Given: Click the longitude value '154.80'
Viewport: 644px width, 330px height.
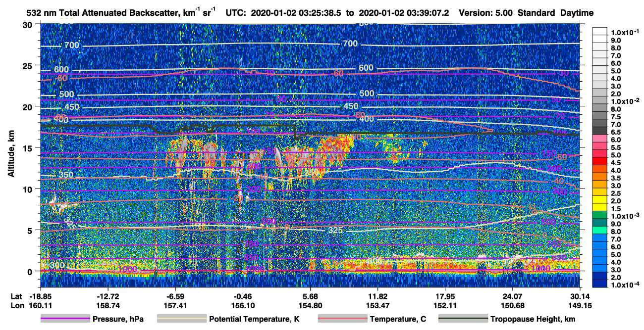Looking at the screenshot, I should pyautogui.click(x=310, y=306).
